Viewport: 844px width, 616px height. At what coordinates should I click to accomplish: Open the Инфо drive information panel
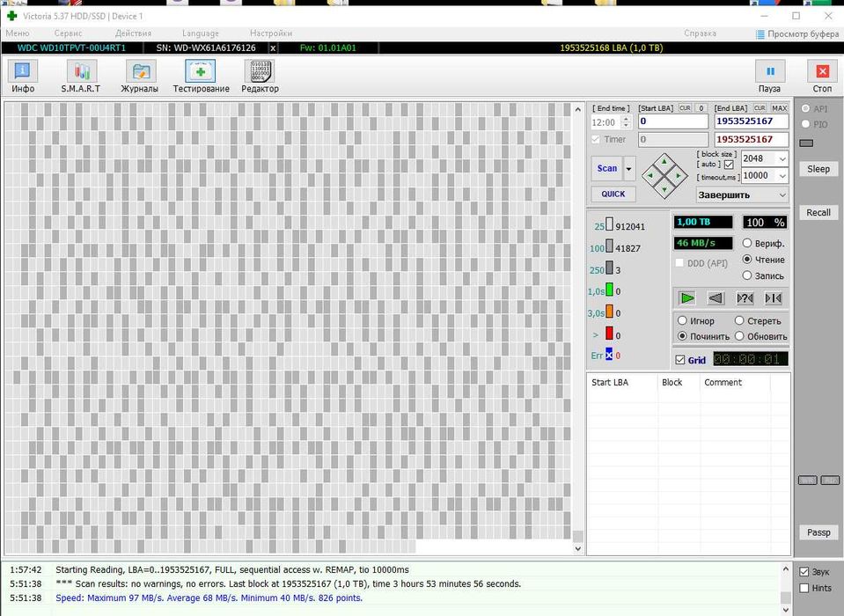point(23,77)
